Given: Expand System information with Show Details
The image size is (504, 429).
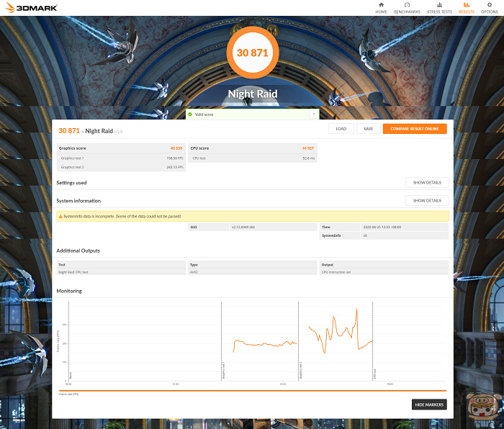Looking at the screenshot, I should (427, 201).
